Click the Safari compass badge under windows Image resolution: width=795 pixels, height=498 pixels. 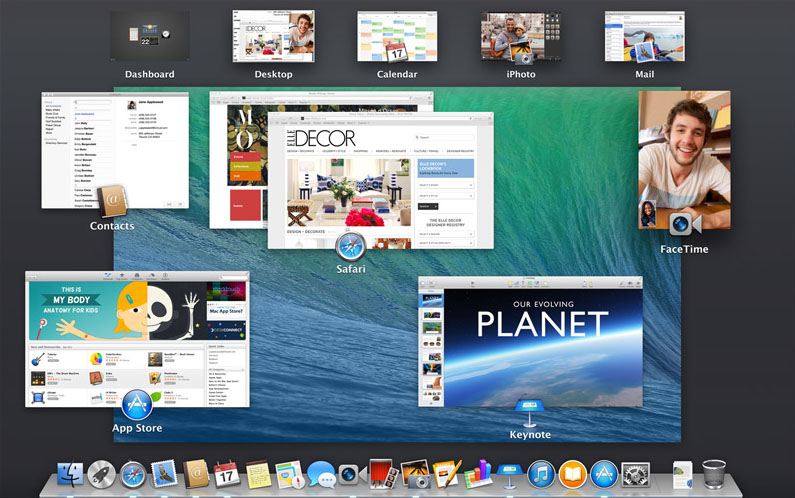[x=350, y=246]
